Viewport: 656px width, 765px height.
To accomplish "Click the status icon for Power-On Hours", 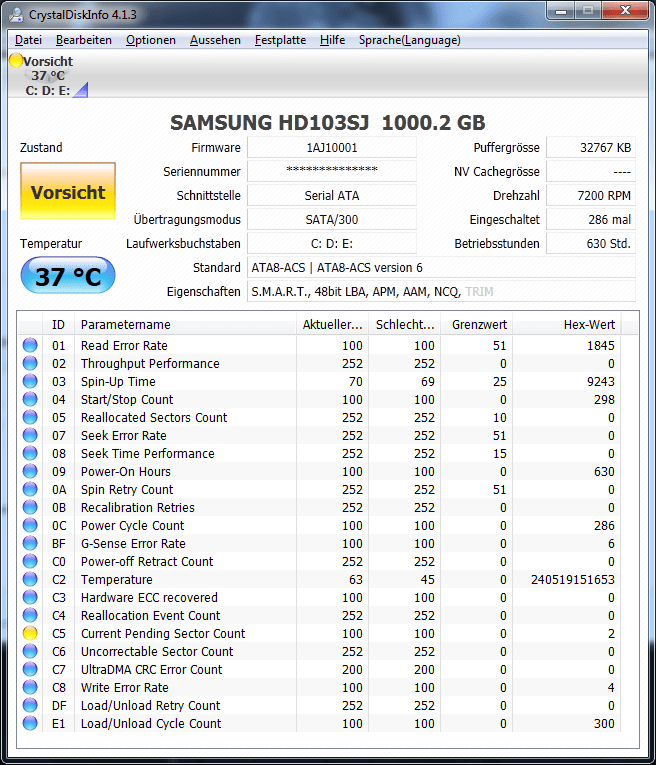I will point(30,472).
